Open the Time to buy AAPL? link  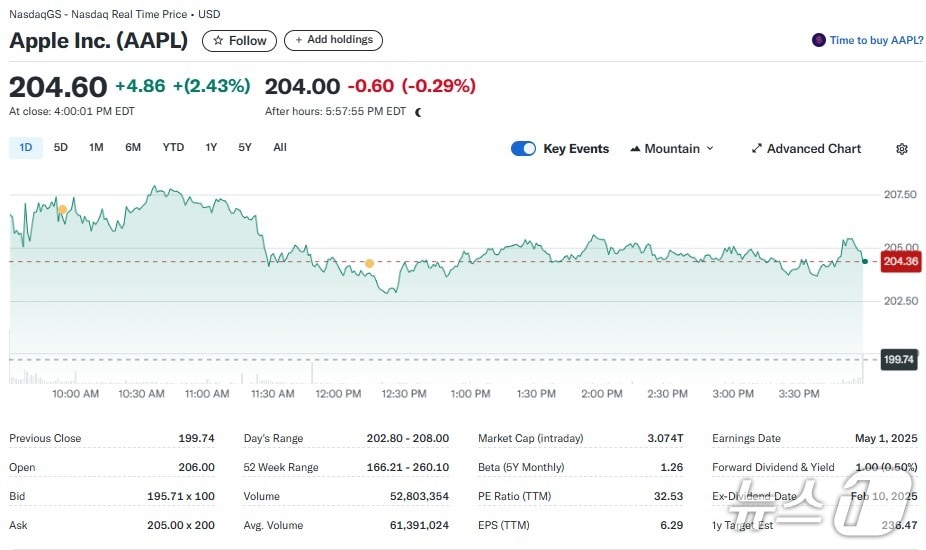click(x=876, y=41)
